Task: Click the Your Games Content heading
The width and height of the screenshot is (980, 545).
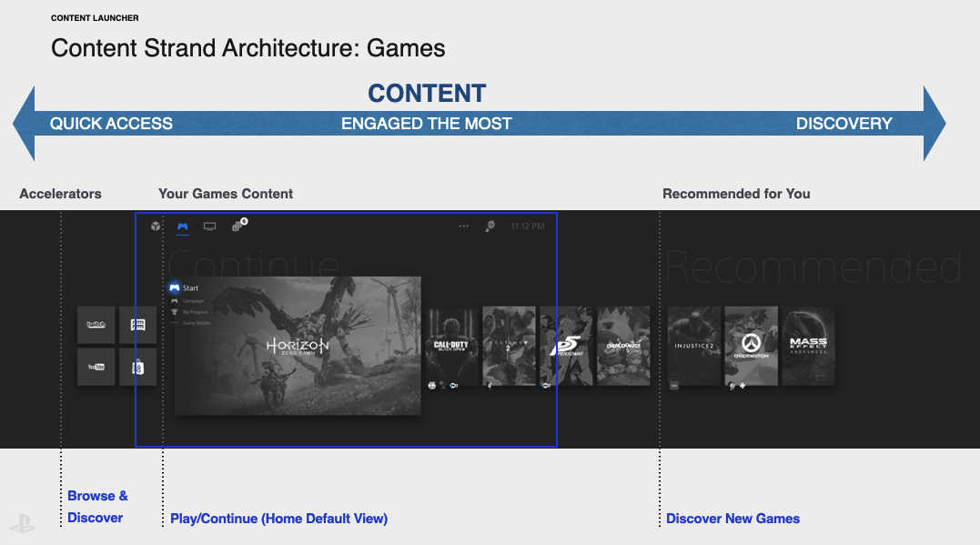Action: click(226, 194)
